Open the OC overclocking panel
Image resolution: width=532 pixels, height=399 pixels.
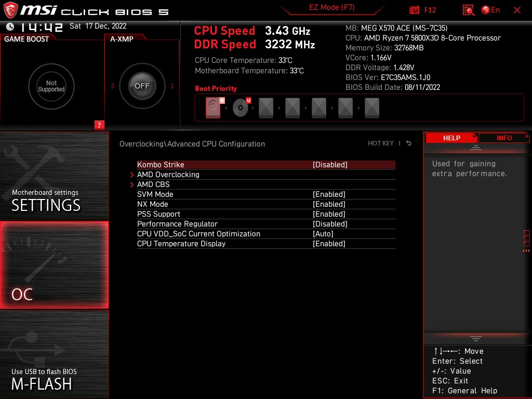[x=54, y=265]
